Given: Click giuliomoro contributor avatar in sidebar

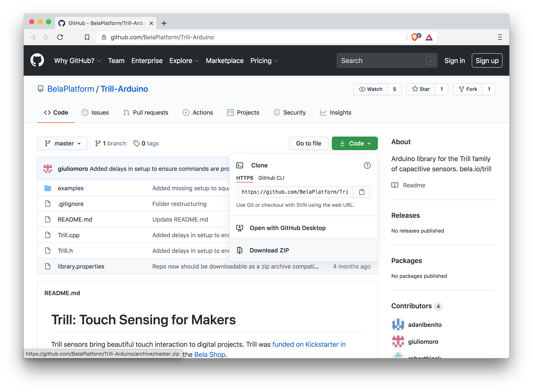Looking at the screenshot, I should coord(398,341).
